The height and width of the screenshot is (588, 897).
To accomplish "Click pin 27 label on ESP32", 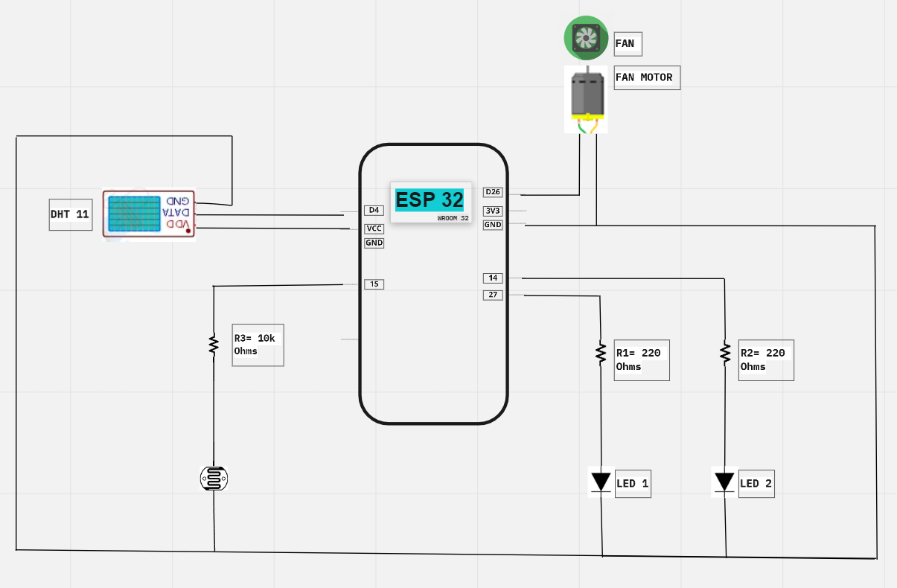I will tap(493, 295).
